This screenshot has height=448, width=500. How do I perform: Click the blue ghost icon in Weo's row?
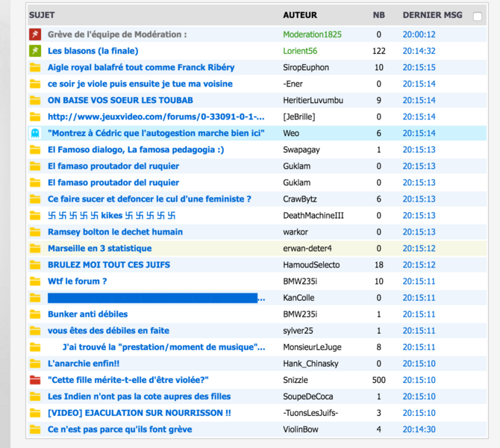coord(34,133)
